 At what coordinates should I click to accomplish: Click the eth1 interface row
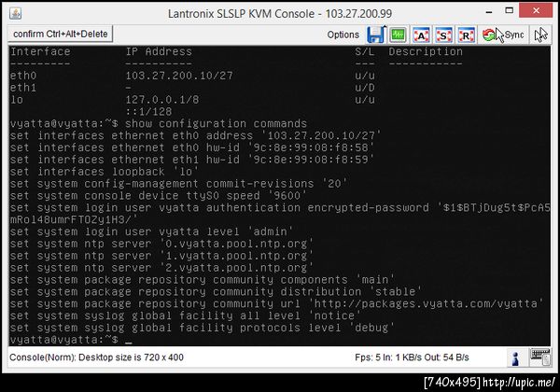coord(192,88)
